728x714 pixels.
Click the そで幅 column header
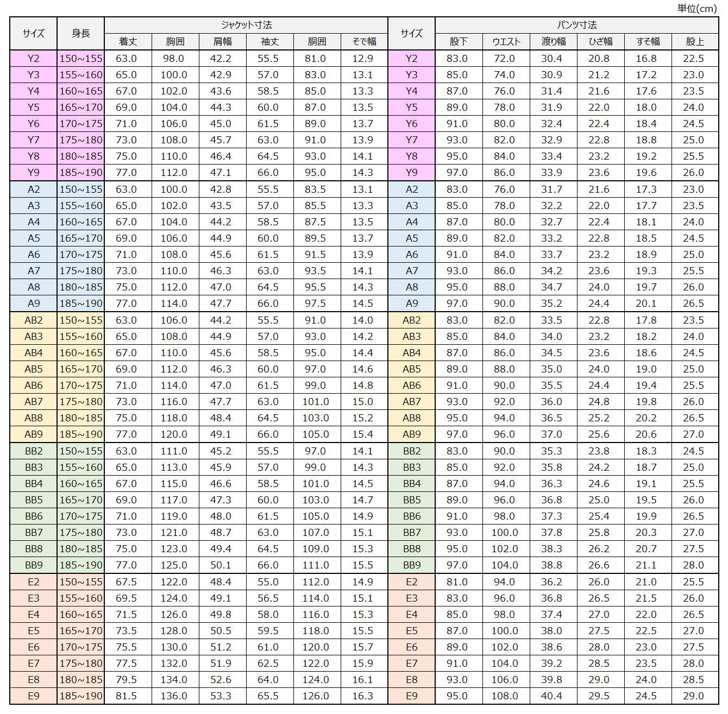click(364, 42)
